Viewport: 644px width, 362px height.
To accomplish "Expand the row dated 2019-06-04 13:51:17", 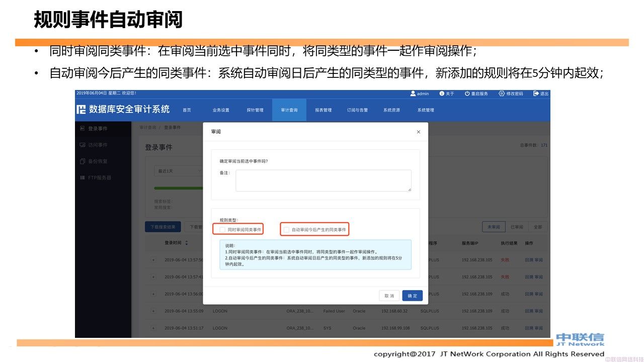I will 153,328.
